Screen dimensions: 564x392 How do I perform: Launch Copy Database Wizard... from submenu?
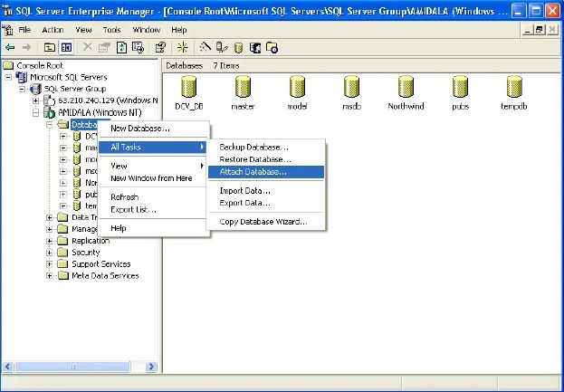pyautogui.click(x=266, y=222)
